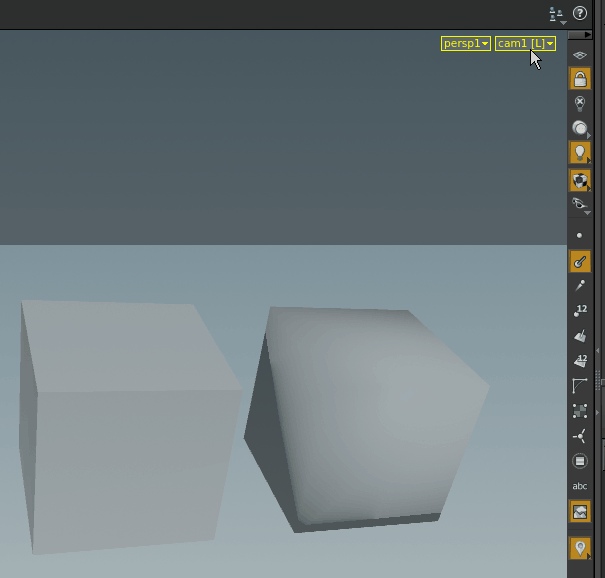Toggle high quality lighting with shadows
Viewport: 605px width, 578px height.
point(580,180)
